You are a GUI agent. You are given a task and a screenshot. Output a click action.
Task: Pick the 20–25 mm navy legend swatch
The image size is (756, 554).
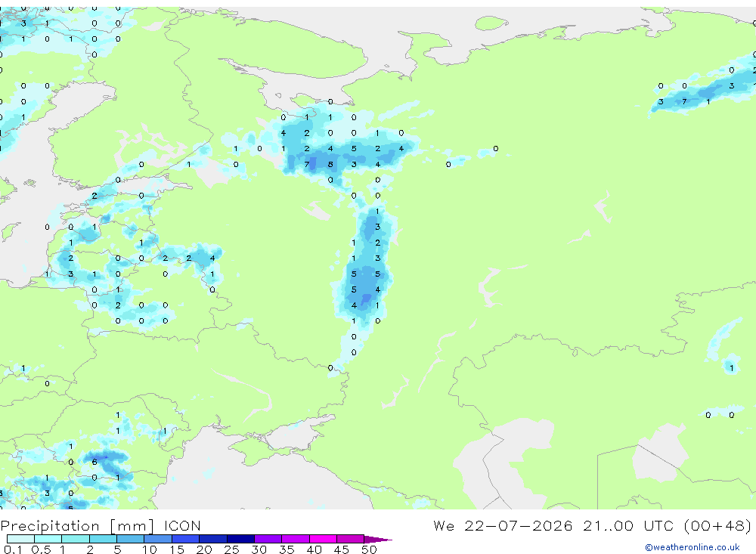tap(213, 539)
